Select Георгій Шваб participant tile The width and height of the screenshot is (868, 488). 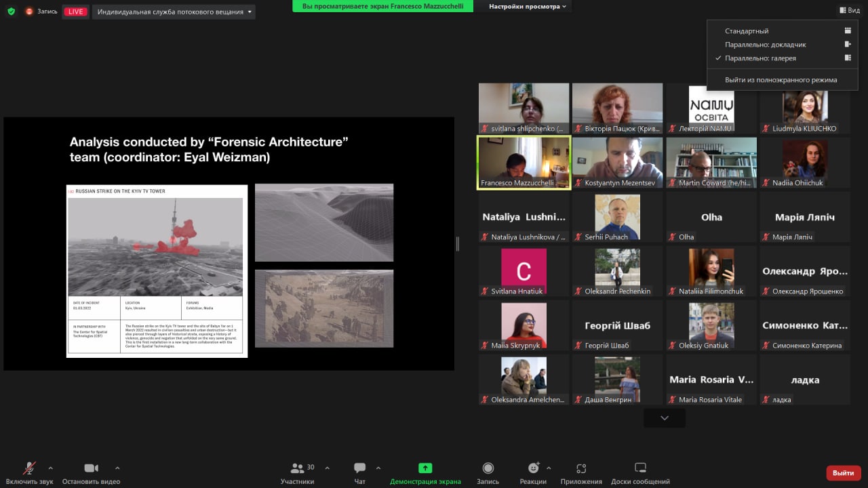[617, 325]
